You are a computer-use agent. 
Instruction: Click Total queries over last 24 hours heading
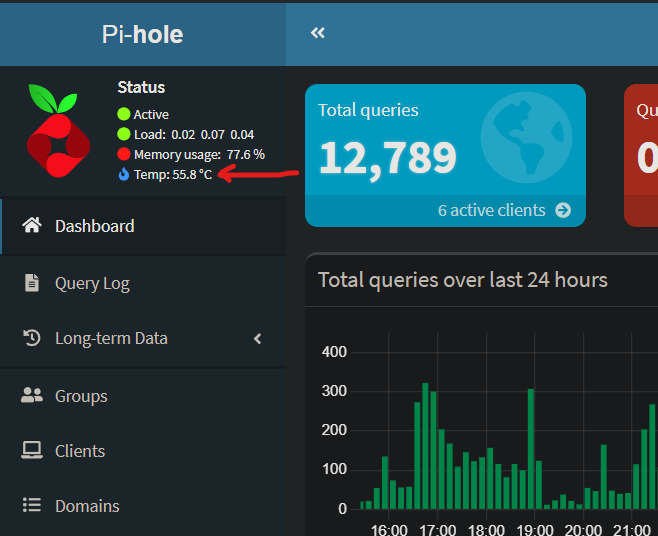(462, 280)
